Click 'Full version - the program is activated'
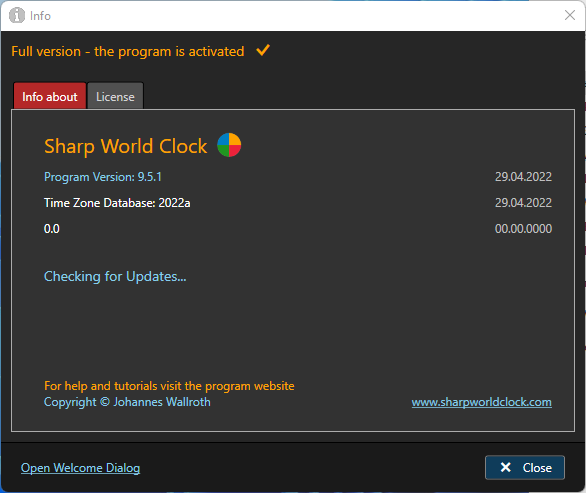Viewport: 586px width, 493px height. click(x=127, y=52)
